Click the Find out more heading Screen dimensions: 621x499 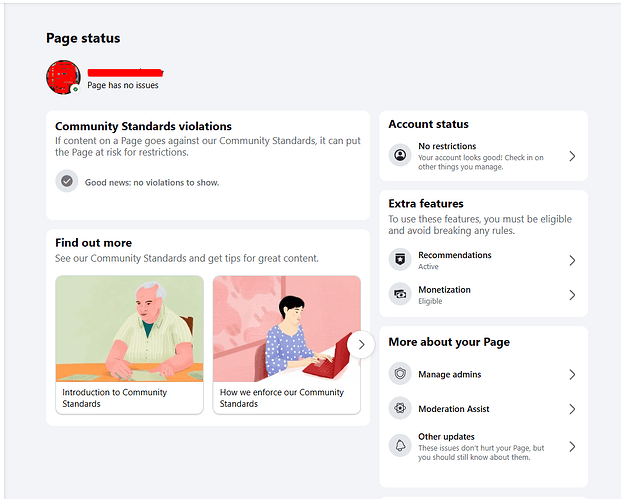[93, 243]
